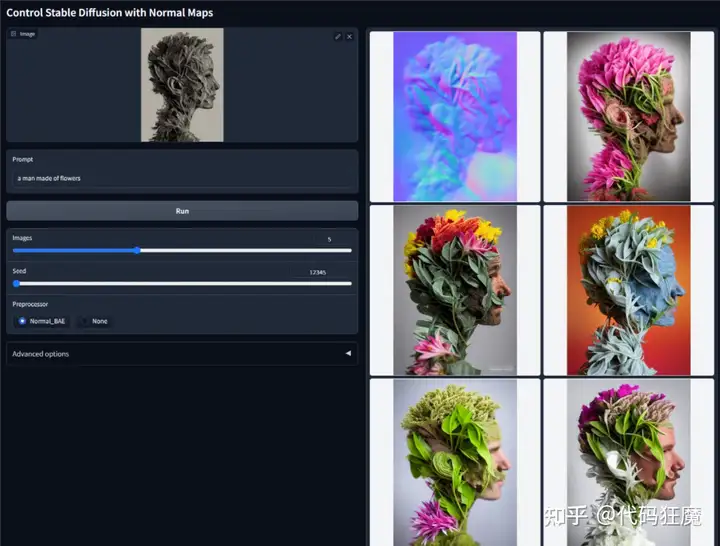Screen dimensions: 720x546
Task: Click the Images label
Action: tap(22, 238)
